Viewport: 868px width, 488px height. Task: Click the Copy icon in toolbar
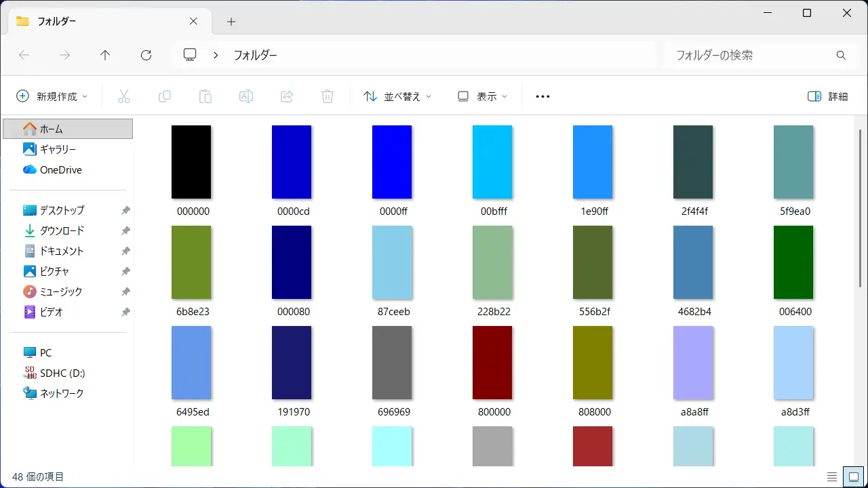[x=164, y=96]
